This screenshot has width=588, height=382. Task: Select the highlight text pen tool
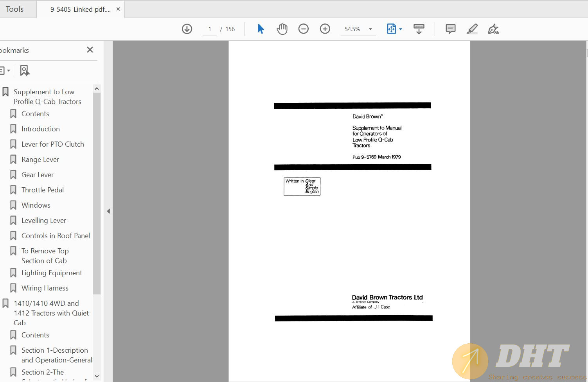pos(472,29)
